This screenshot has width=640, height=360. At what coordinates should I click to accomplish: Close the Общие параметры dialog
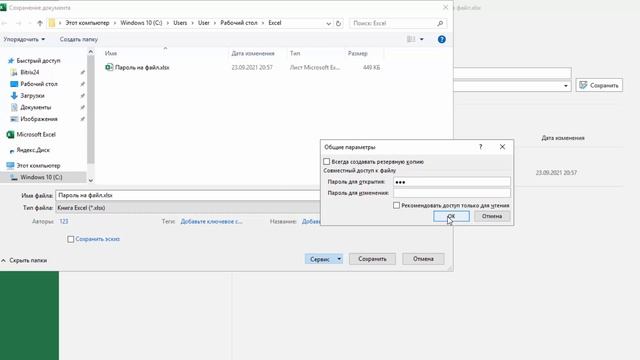[502, 147]
